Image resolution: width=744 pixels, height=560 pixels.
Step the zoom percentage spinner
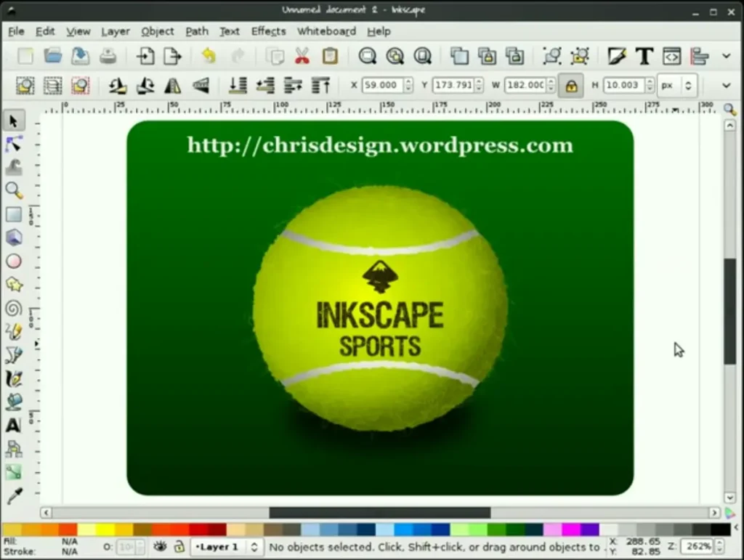pos(719,546)
